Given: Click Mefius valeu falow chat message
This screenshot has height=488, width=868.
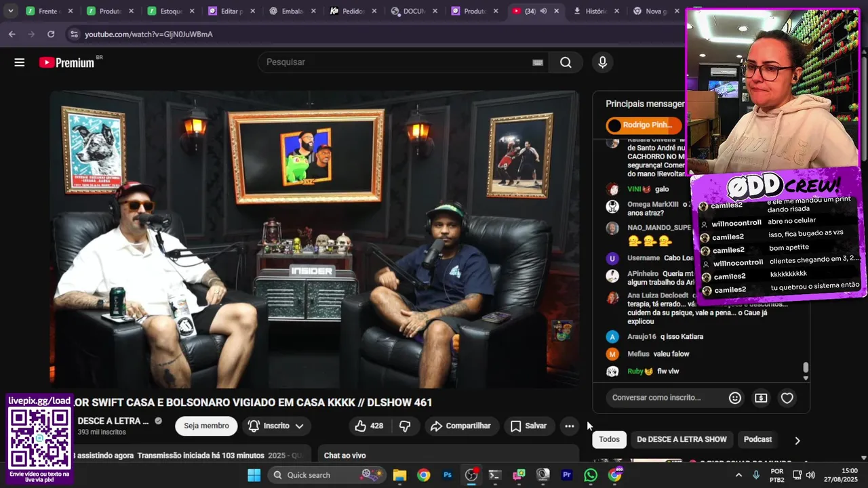Looking at the screenshot, I should [648, 354].
